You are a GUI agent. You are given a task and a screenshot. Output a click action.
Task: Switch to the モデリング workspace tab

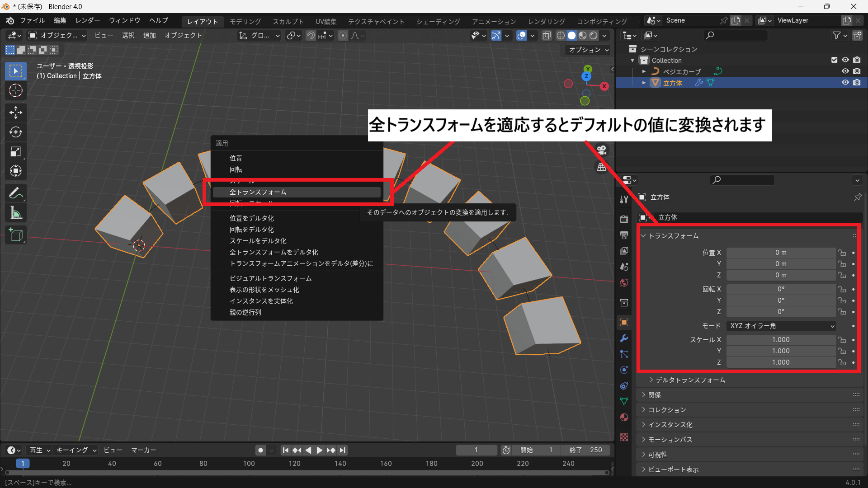pyautogui.click(x=245, y=21)
